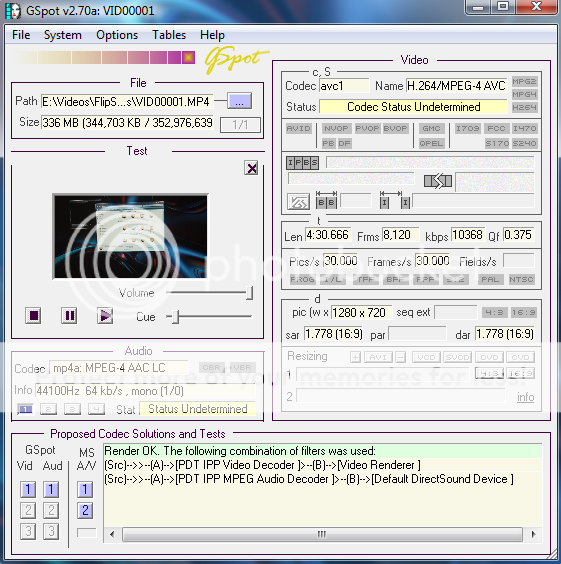
Task: Click the horizontal scrollbar right arrow
Action: pyautogui.click(x=534, y=535)
